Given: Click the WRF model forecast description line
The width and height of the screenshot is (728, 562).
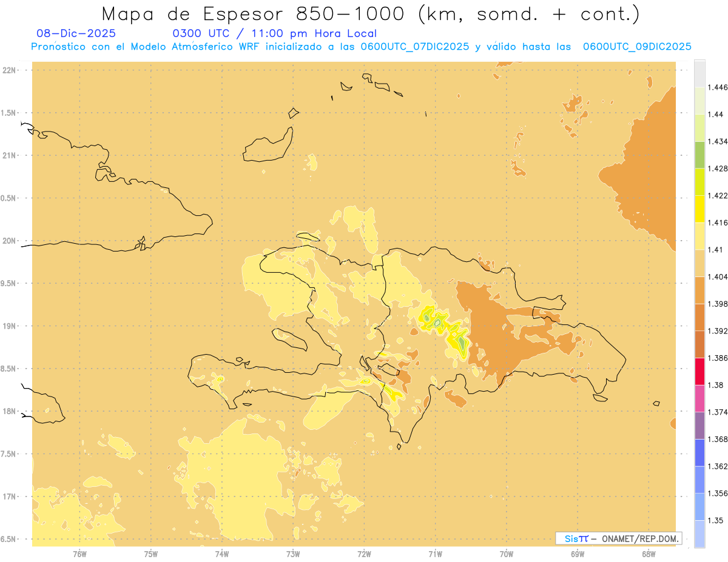Looking at the screenshot, I should (x=361, y=47).
